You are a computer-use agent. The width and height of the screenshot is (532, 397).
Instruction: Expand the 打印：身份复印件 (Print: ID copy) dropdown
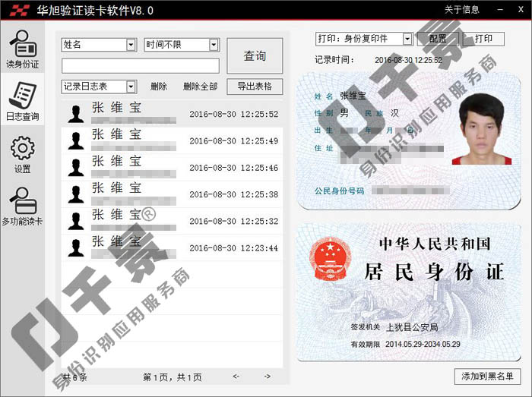(407, 39)
